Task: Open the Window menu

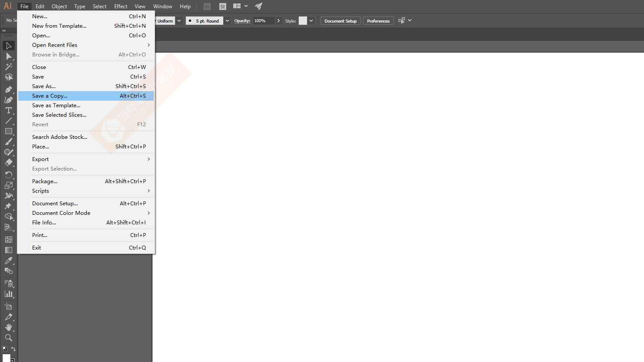Action: click(x=163, y=6)
